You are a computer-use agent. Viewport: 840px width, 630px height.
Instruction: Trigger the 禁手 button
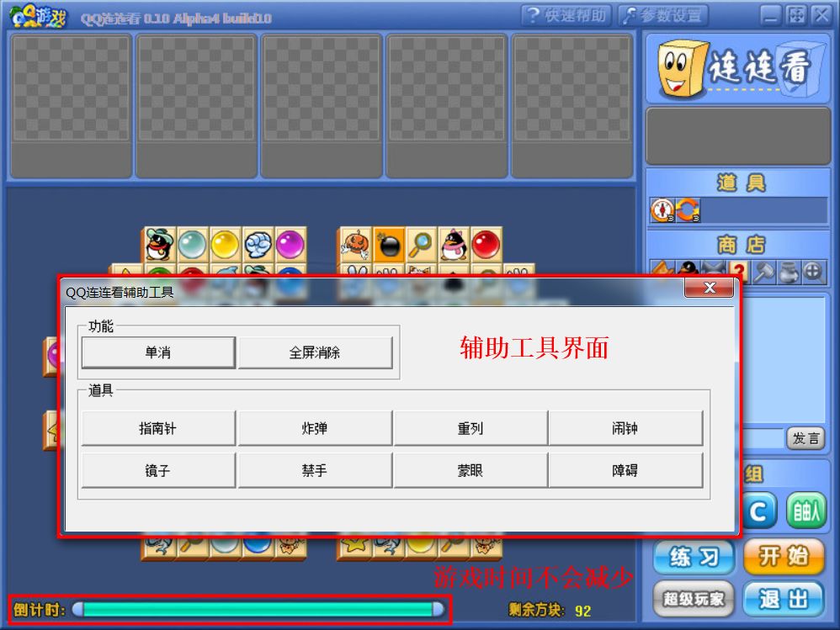pos(315,470)
